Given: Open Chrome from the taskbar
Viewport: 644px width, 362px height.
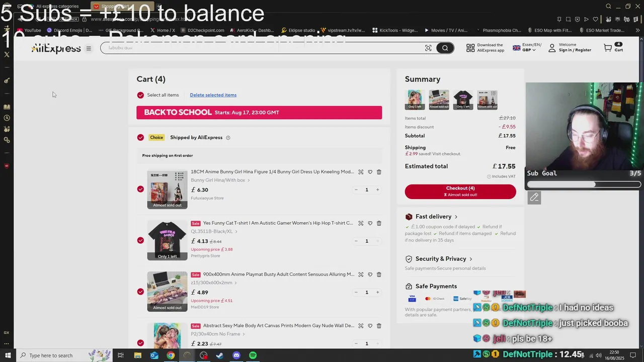Looking at the screenshot, I should tap(171, 355).
